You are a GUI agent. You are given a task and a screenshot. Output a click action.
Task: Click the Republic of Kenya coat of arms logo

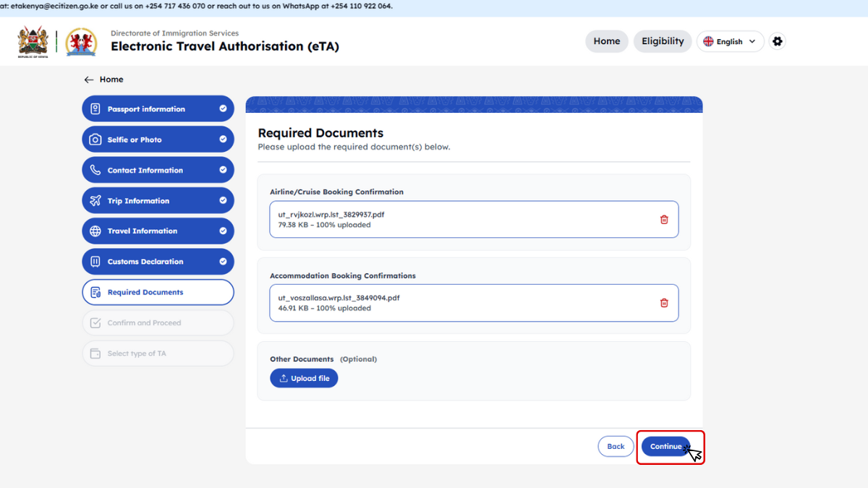33,42
